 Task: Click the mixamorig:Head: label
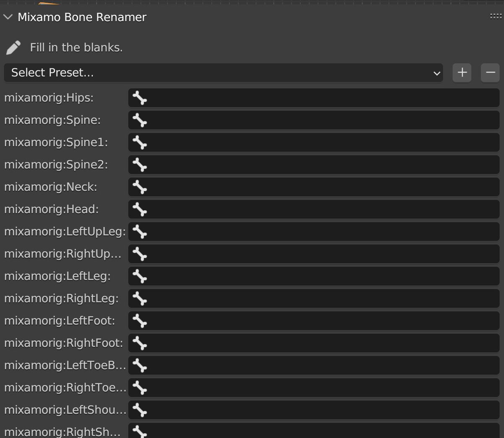point(51,209)
